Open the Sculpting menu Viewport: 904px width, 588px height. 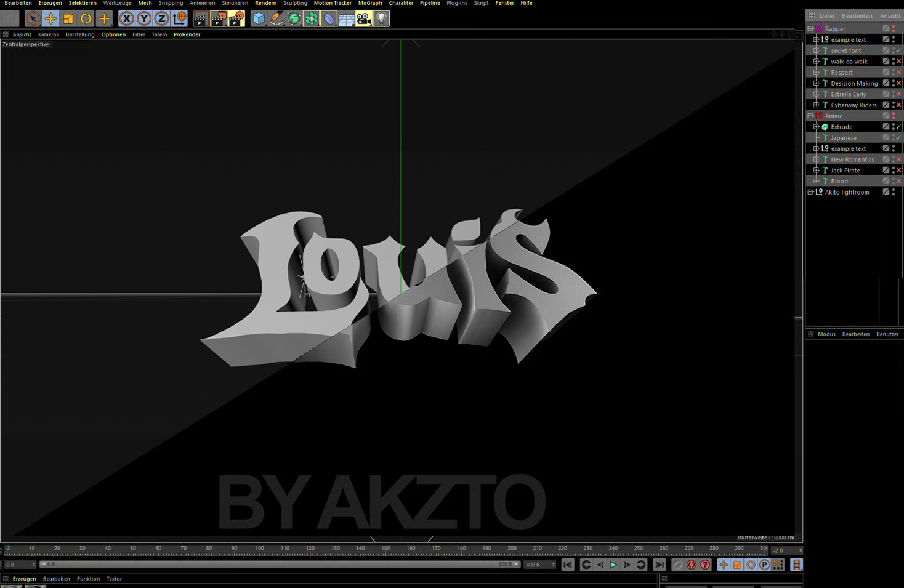click(x=295, y=3)
